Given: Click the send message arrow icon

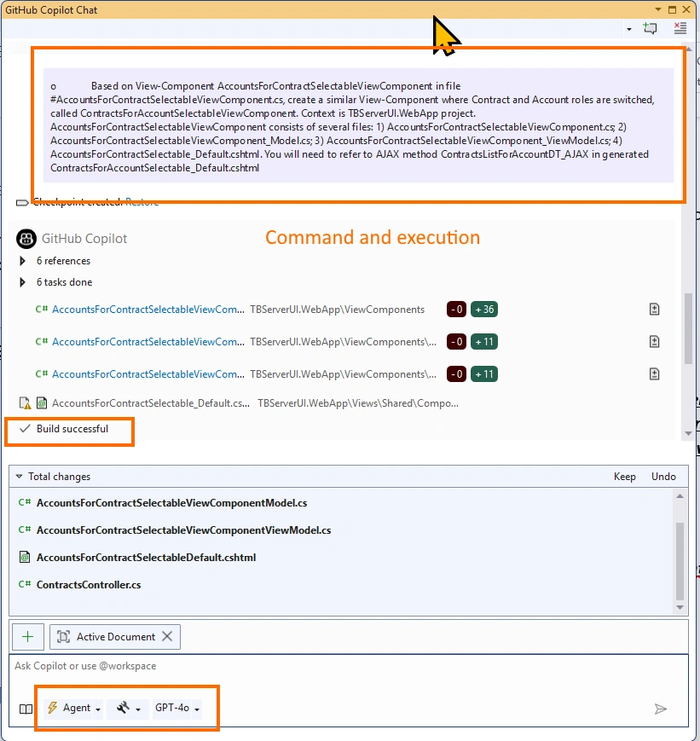Looking at the screenshot, I should click(660, 709).
